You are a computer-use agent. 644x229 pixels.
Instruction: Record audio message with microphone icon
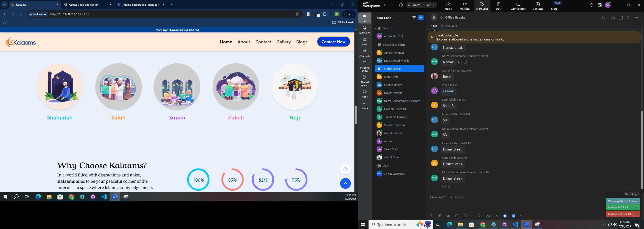pos(479,216)
